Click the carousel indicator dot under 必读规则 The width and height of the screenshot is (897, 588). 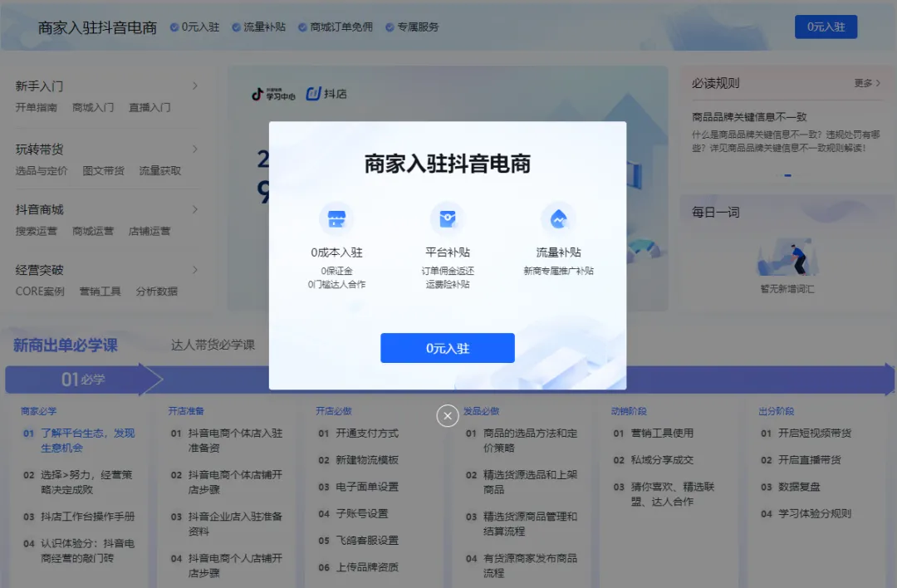tap(787, 175)
